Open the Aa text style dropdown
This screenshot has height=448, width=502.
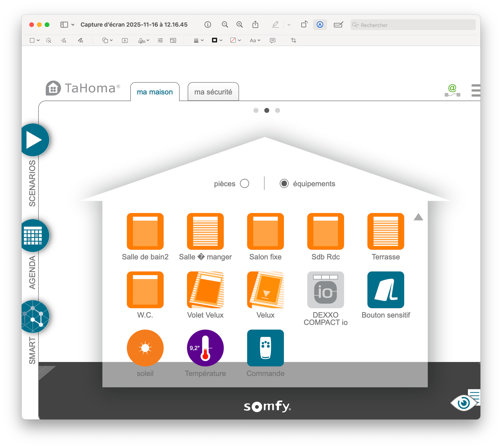click(255, 40)
